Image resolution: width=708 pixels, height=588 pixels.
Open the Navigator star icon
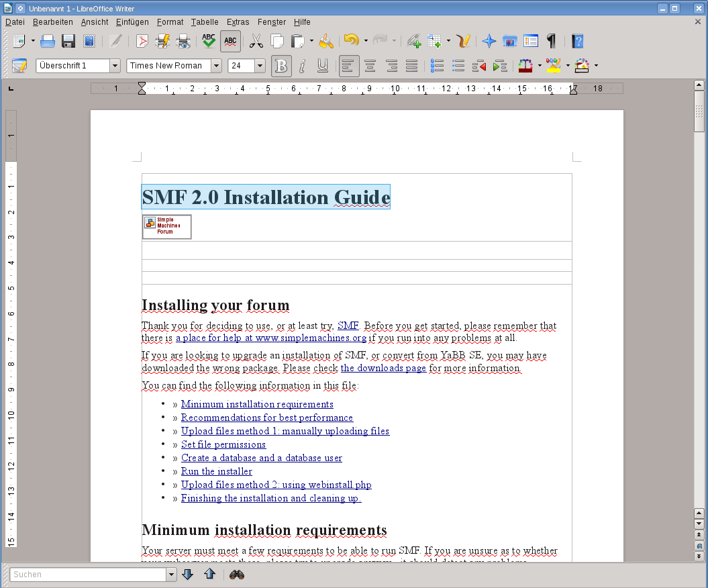click(x=489, y=42)
